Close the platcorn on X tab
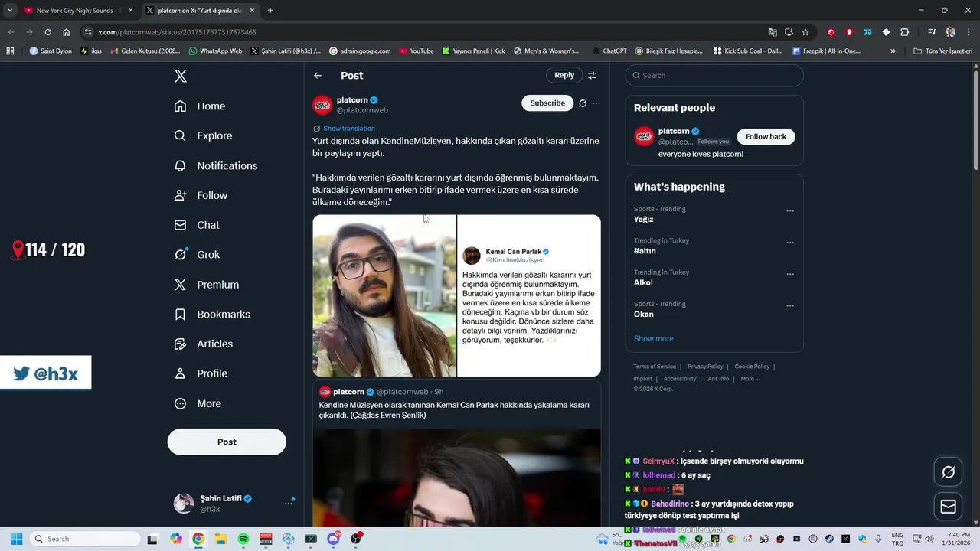This screenshot has width=980, height=551. tap(252, 11)
